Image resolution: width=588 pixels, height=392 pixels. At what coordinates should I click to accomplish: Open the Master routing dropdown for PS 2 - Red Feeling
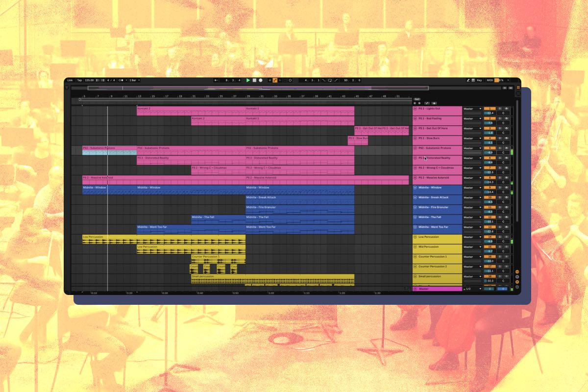(x=481, y=119)
